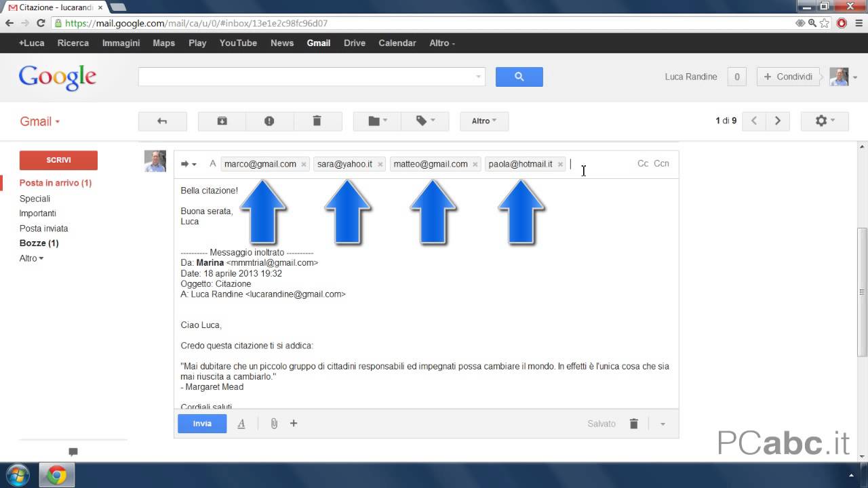
Task: Remove recipient paola@hotmail.it
Action: click(x=560, y=165)
